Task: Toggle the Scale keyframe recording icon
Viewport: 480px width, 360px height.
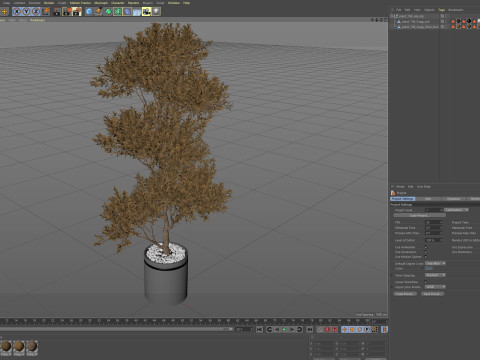Action: (352, 329)
